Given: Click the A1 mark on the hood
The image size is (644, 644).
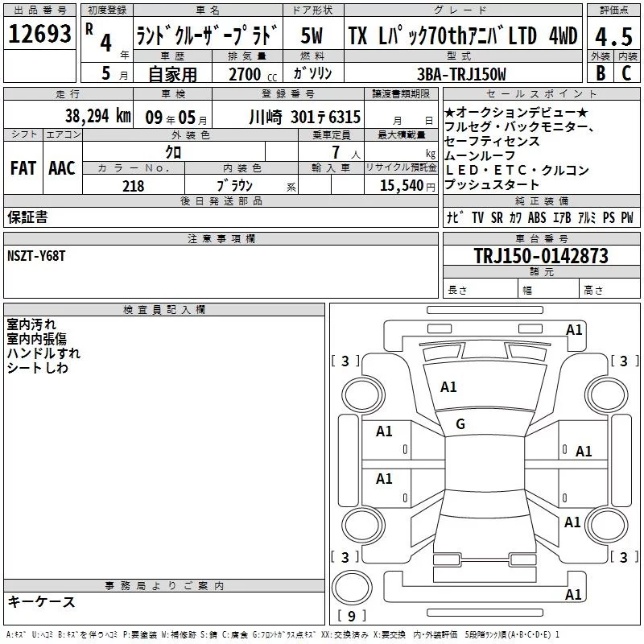Looking at the screenshot, I should pos(448,387).
